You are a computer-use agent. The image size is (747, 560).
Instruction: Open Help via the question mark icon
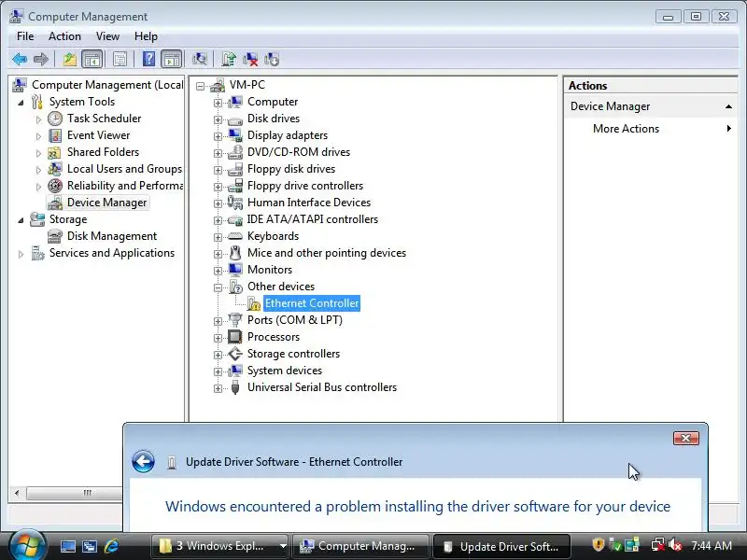[x=148, y=60]
